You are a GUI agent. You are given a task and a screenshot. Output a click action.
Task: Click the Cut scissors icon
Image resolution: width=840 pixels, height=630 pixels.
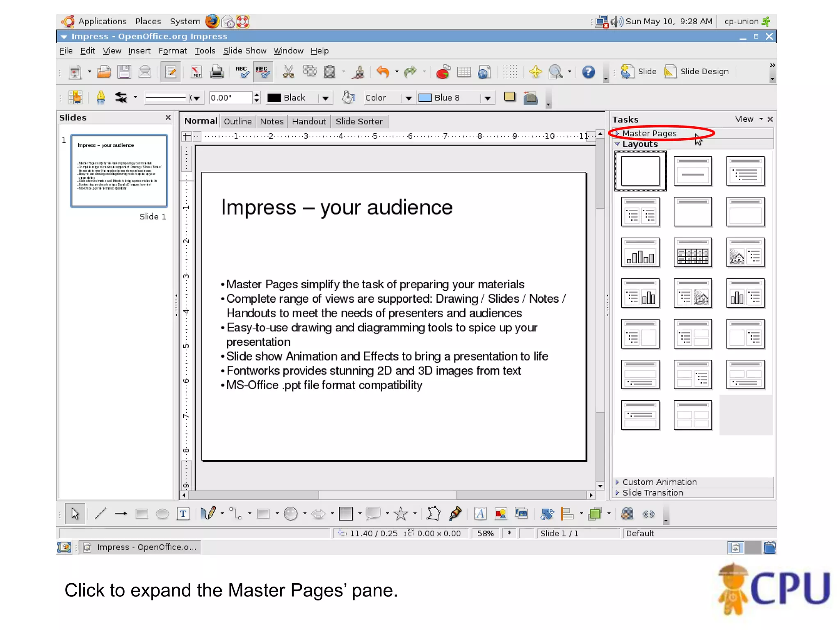[x=289, y=72]
